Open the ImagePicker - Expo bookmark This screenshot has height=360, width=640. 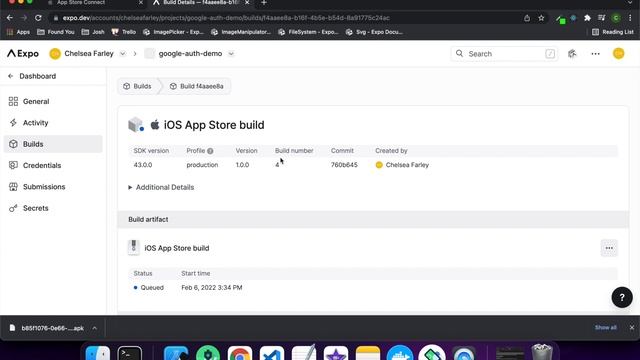click(x=173, y=32)
